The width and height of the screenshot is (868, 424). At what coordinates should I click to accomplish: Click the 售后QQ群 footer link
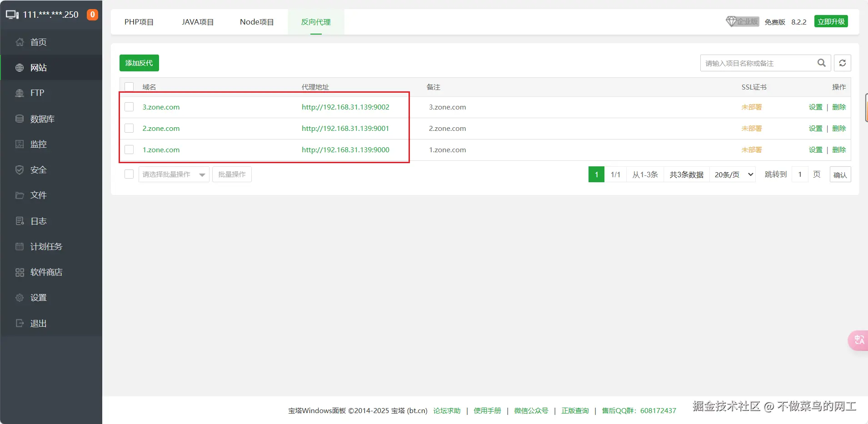tap(639, 411)
